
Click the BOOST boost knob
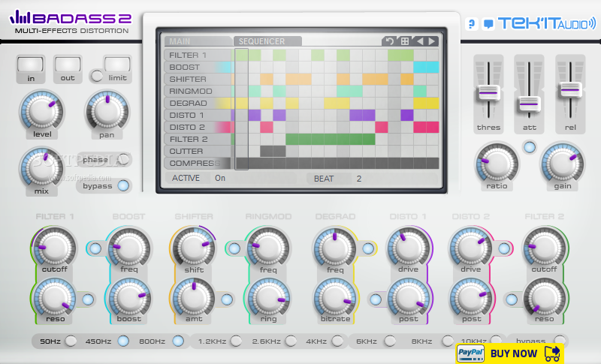(129, 298)
